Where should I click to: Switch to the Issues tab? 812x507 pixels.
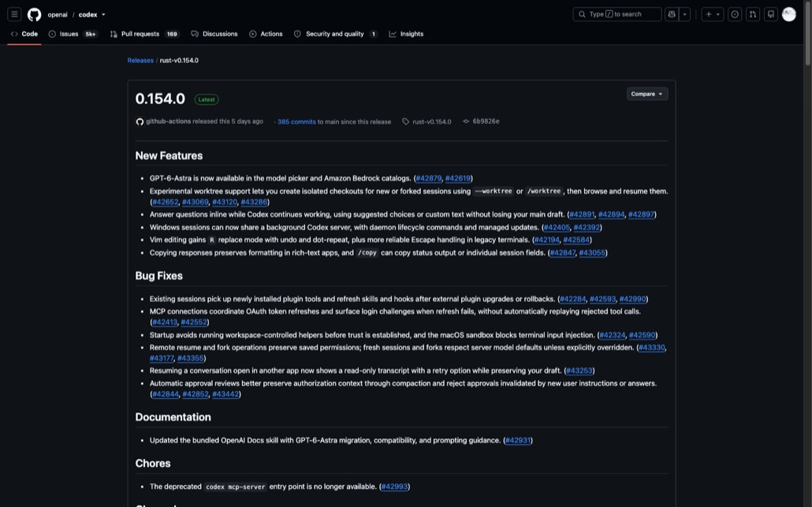pos(73,34)
